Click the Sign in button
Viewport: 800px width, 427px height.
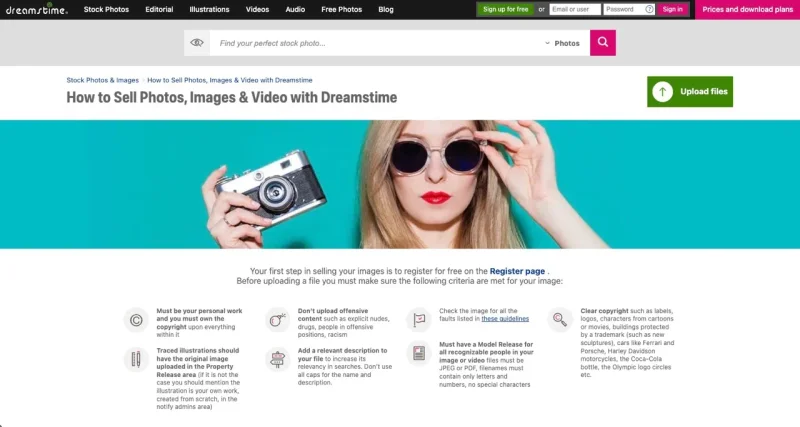click(x=672, y=9)
